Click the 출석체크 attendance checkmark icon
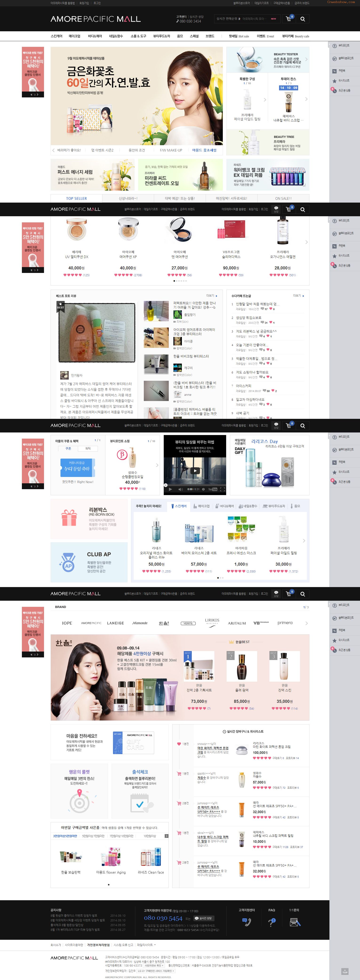This screenshot has width=360, height=980. pos(140,804)
